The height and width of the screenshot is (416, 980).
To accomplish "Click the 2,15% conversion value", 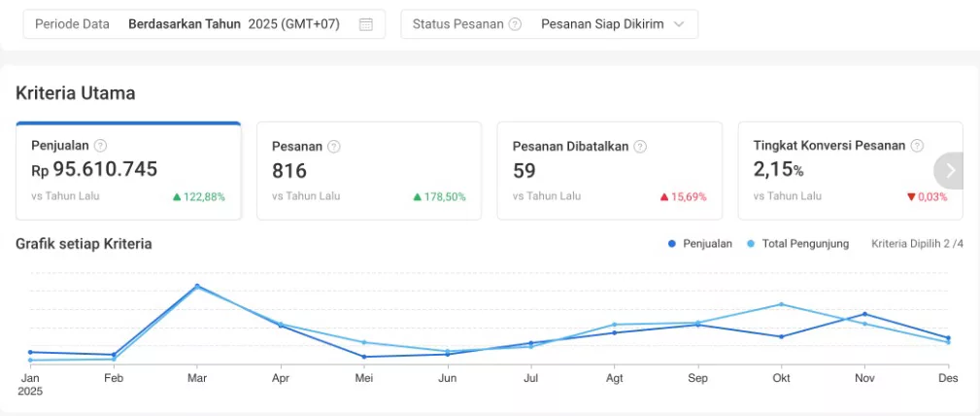I will tap(779, 169).
